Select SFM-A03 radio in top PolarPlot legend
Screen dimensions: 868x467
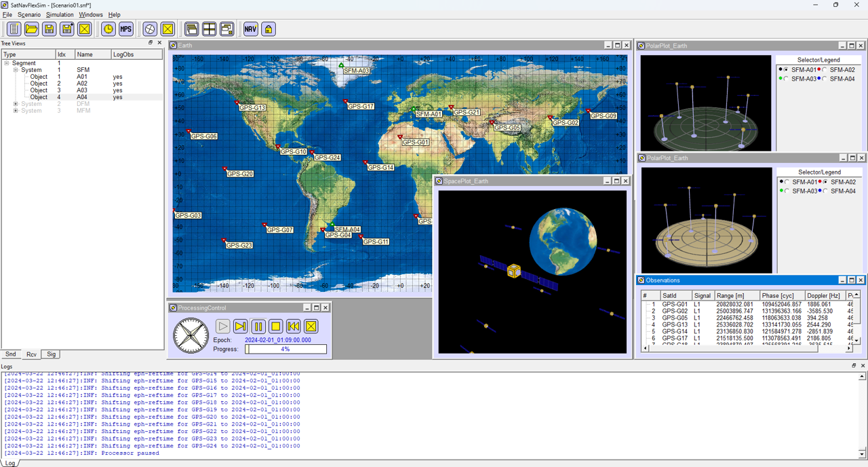click(x=787, y=79)
